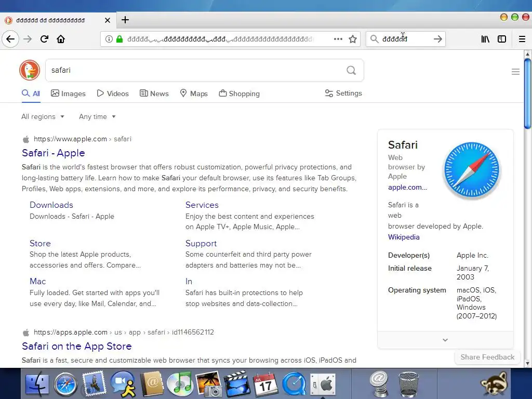Open Safari on the App Store result

click(77, 347)
